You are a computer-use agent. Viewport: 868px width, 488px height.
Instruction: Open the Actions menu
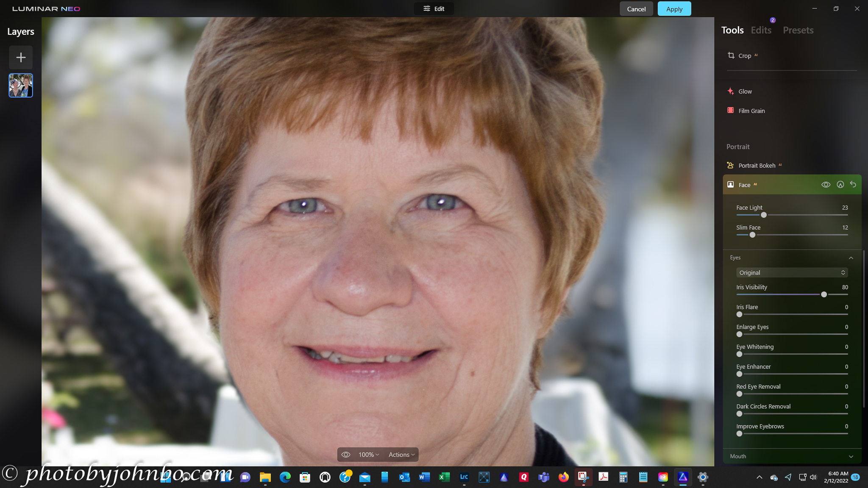(401, 455)
